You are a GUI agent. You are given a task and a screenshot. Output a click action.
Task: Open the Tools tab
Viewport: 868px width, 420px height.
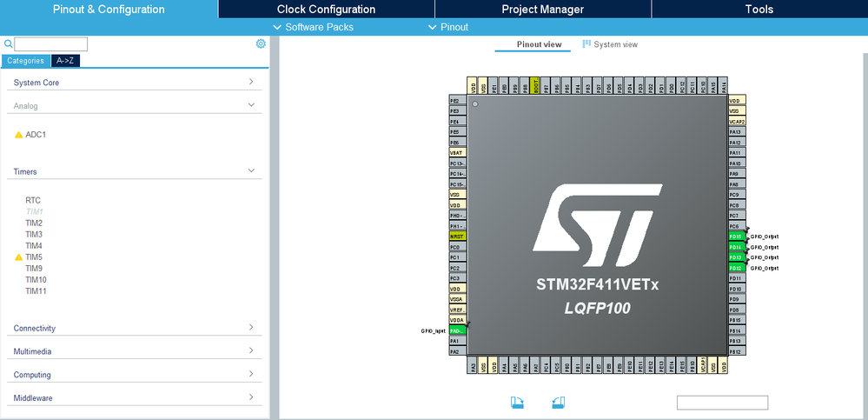(x=759, y=9)
